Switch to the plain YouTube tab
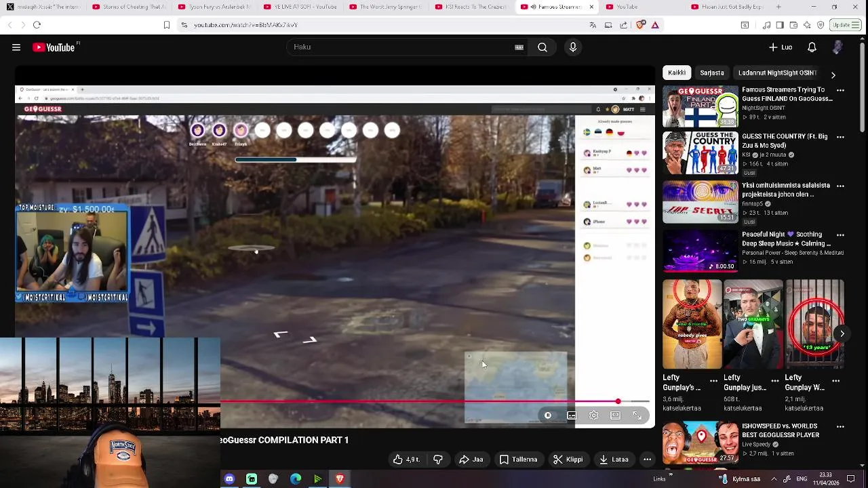The image size is (868, 488). (x=642, y=7)
